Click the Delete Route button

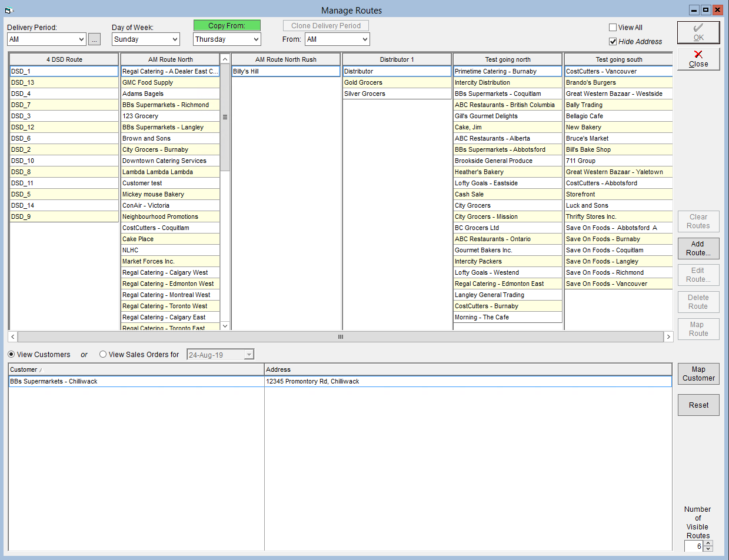pos(698,302)
